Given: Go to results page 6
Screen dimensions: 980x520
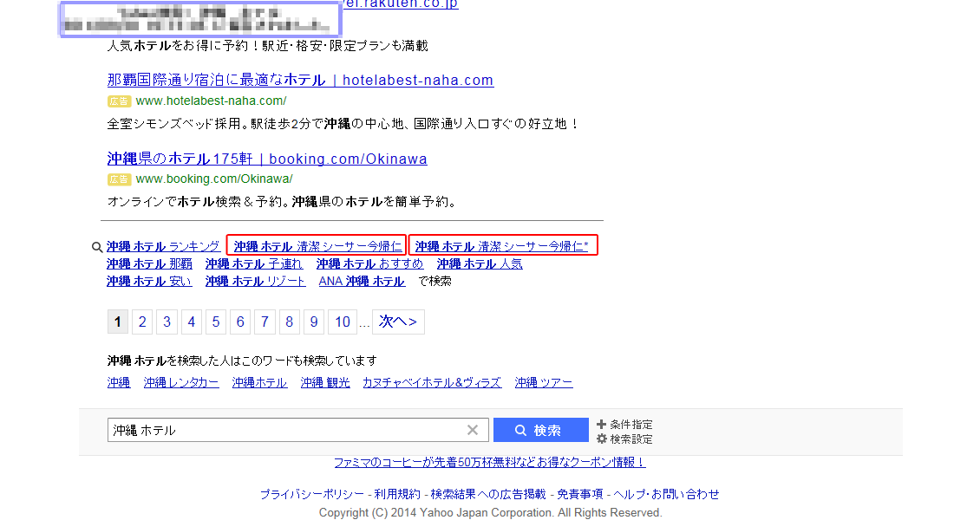Looking at the screenshot, I should coord(240,322).
